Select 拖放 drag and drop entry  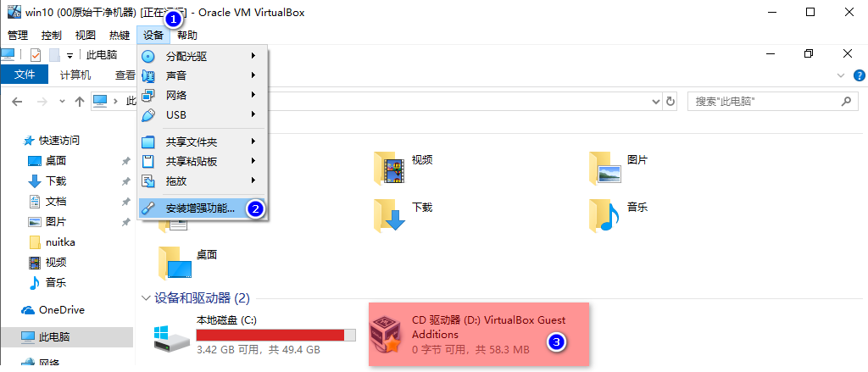pos(202,180)
